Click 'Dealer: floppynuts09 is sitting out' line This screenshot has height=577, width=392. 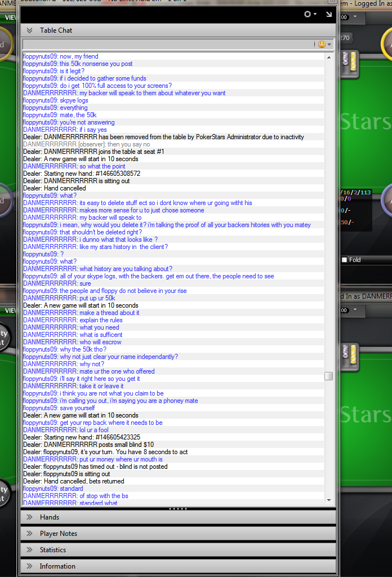tap(66, 473)
